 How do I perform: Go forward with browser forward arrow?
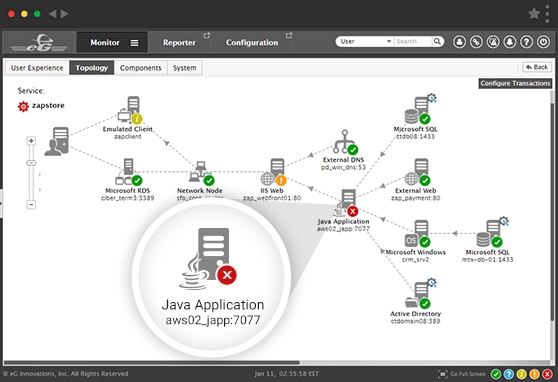click(x=64, y=14)
